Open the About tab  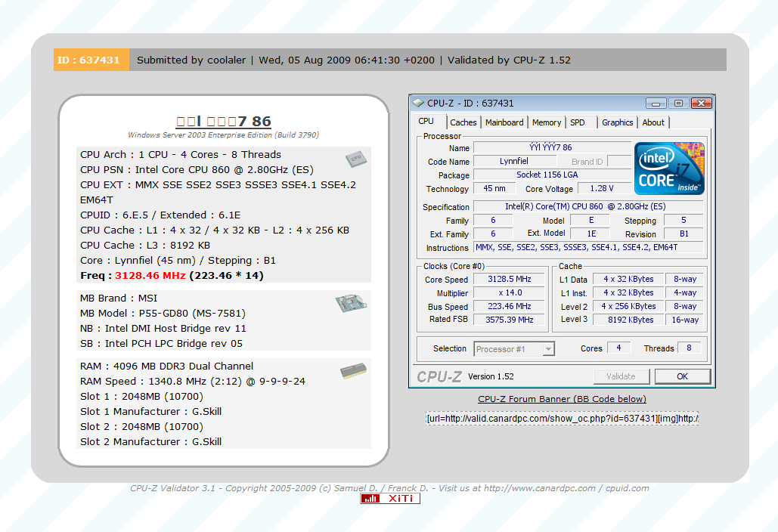(653, 122)
